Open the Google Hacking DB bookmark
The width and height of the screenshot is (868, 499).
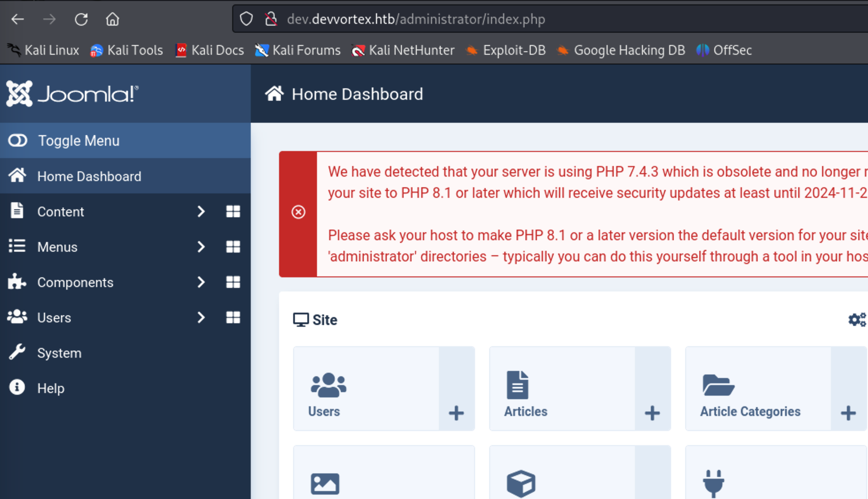pyautogui.click(x=621, y=50)
